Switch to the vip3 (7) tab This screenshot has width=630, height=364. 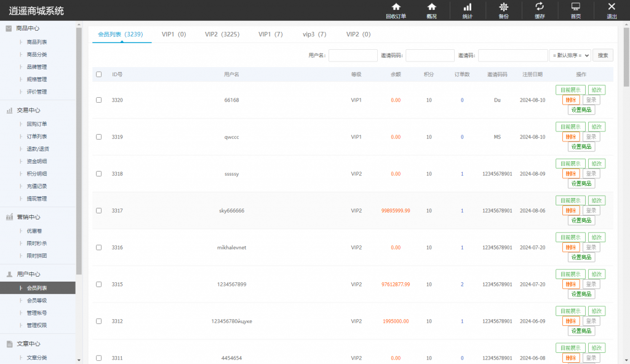coord(314,34)
